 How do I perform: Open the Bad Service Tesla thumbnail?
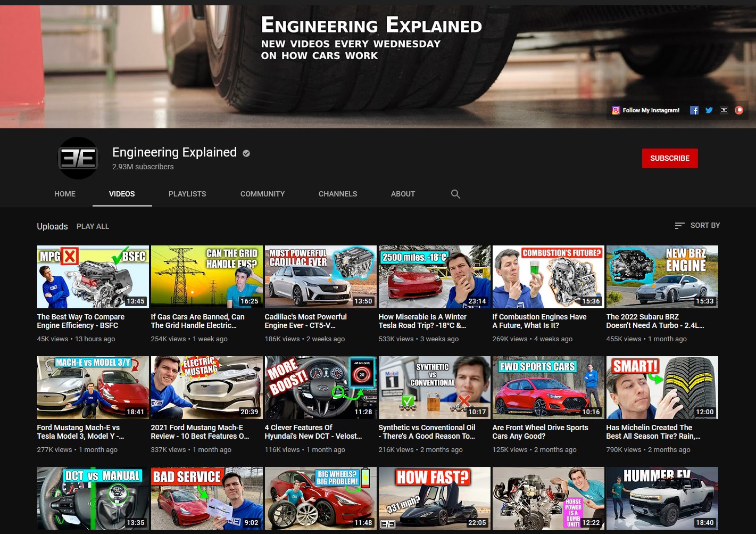207,498
